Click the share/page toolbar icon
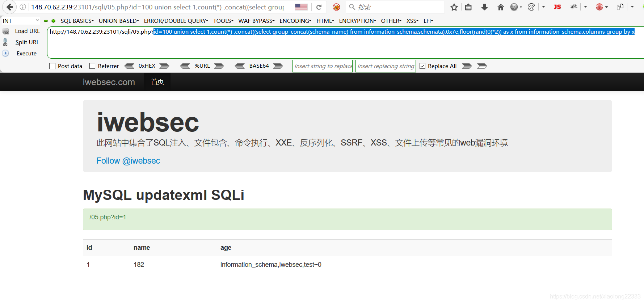The height and width of the screenshot is (303, 644). tap(620, 7)
